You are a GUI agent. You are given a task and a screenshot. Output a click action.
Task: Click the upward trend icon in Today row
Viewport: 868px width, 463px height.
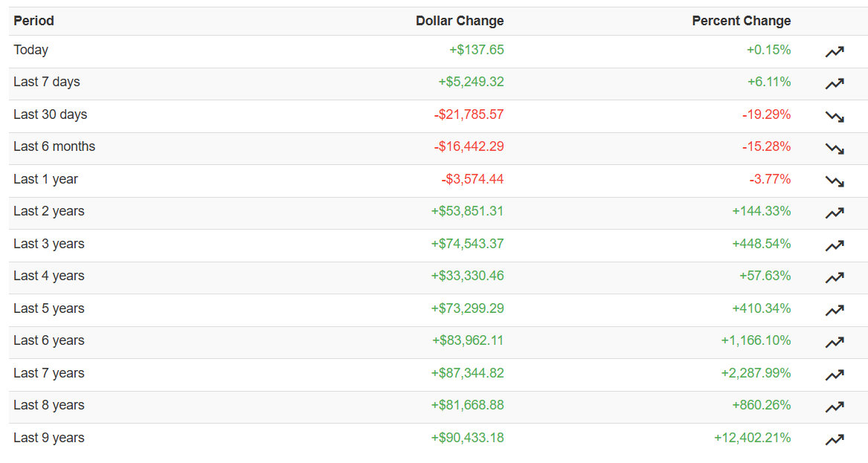835,51
